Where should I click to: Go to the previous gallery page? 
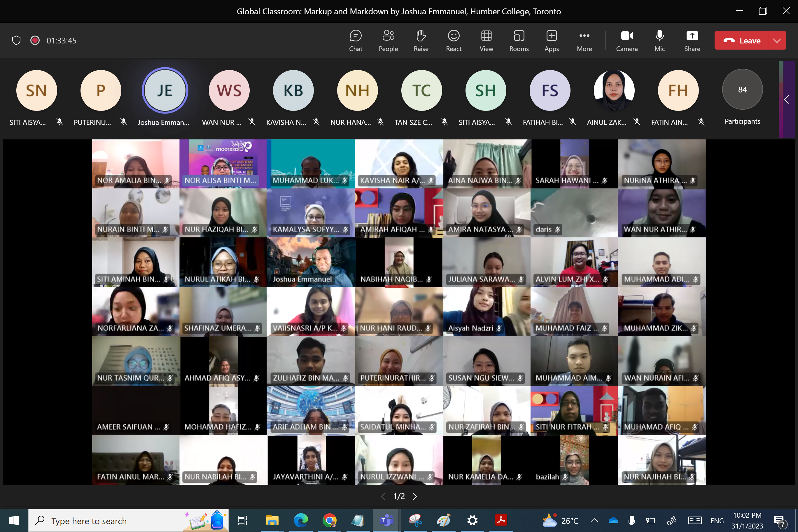pos(383,496)
